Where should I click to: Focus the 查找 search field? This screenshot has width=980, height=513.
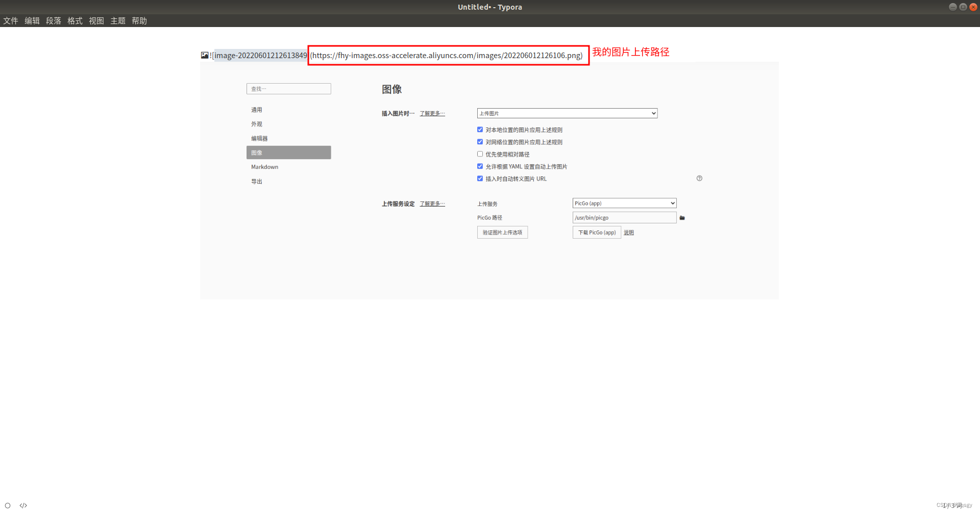click(x=288, y=89)
